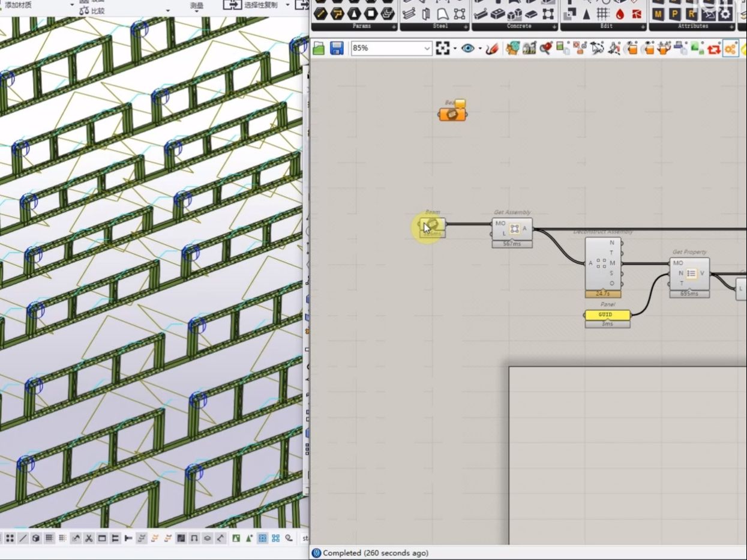Viewport: 747px width, 560px height.
Task: Click the orange Beam parameter at the canvas top
Action: pyautogui.click(x=452, y=115)
